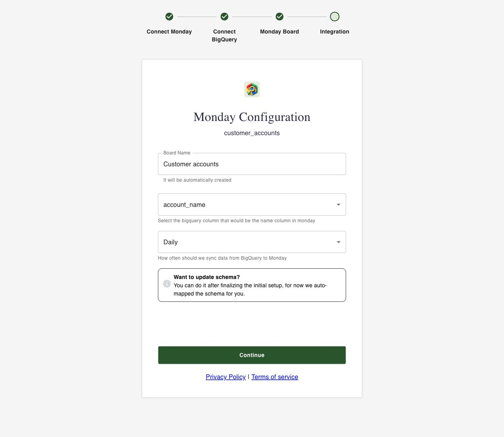Screen dimensions: 504x437
Task: Open the Terms of service link
Action: point(275,377)
